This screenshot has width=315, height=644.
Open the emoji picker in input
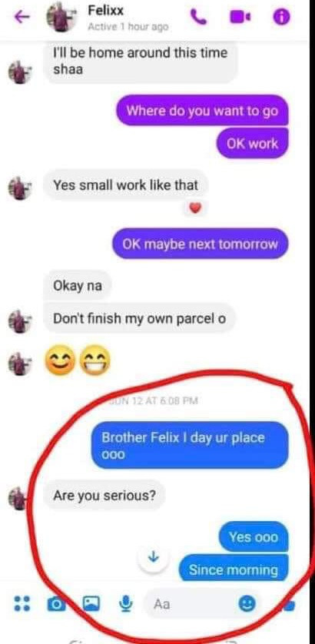(247, 604)
